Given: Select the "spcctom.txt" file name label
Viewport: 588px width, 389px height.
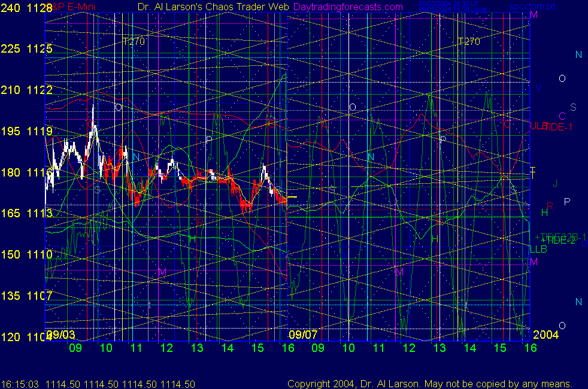Looking at the screenshot, I should [532, 7].
